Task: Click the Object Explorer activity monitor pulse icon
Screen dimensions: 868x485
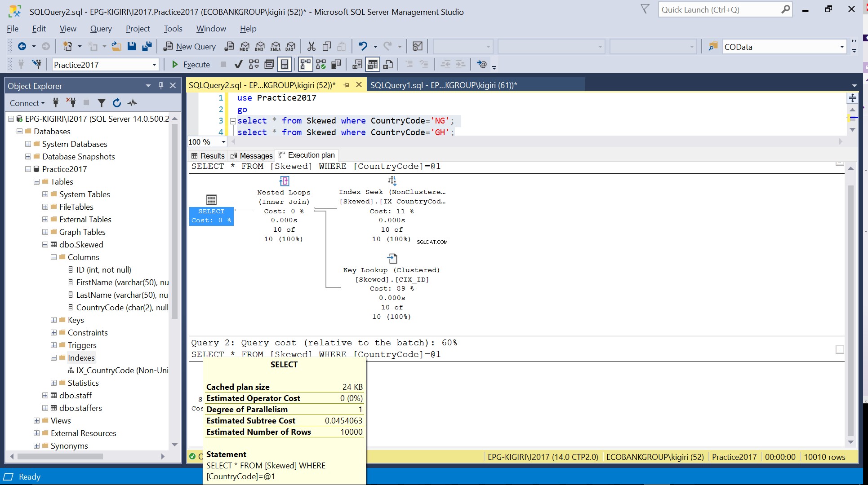Action: tap(132, 103)
